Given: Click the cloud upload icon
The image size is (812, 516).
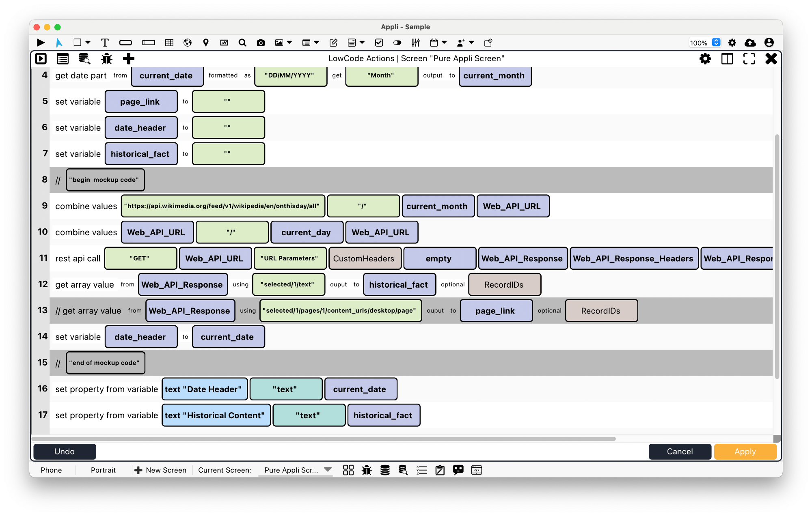Looking at the screenshot, I should pyautogui.click(x=750, y=43).
